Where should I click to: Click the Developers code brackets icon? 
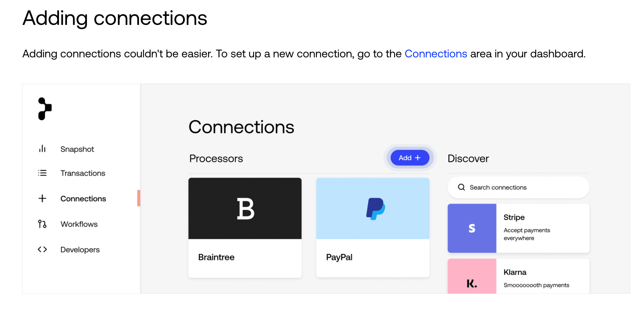(x=42, y=249)
